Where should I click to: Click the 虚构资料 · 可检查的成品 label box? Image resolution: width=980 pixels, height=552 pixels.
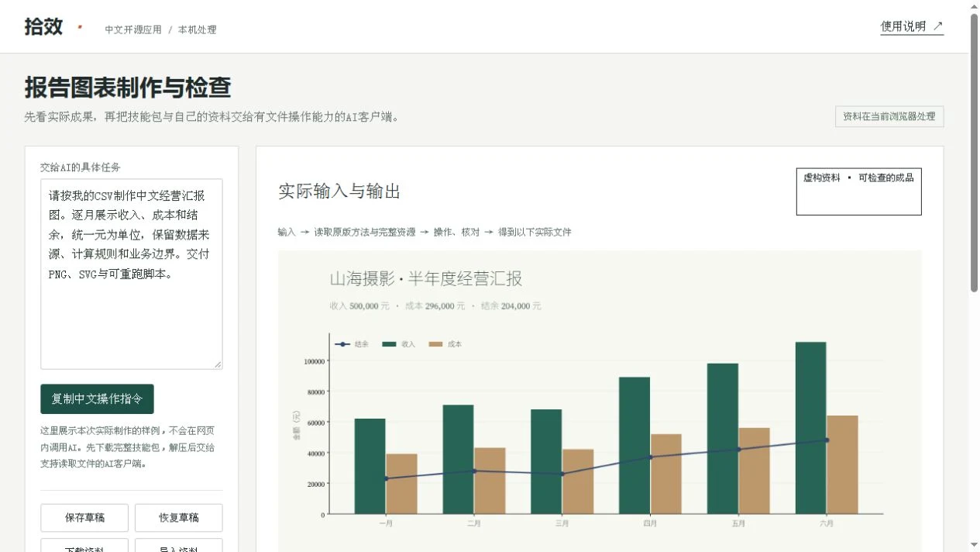pyautogui.click(x=858, y=191)
